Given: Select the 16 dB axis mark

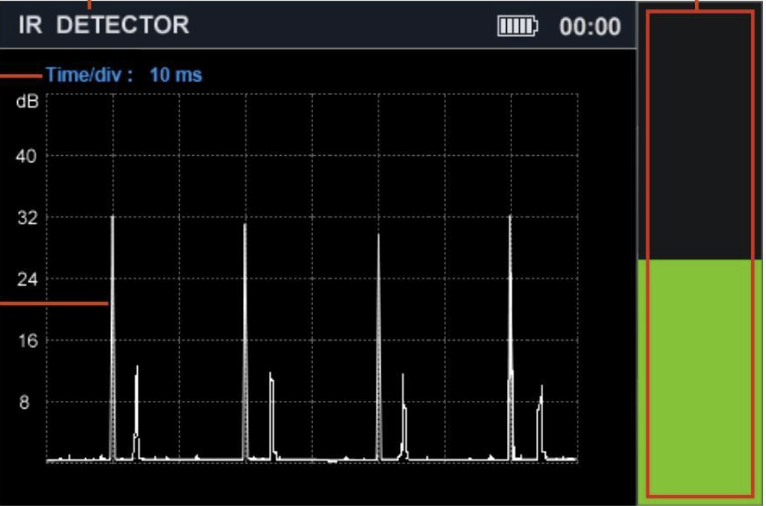Looking at the screenshot, I should click(x=27, y=340).
